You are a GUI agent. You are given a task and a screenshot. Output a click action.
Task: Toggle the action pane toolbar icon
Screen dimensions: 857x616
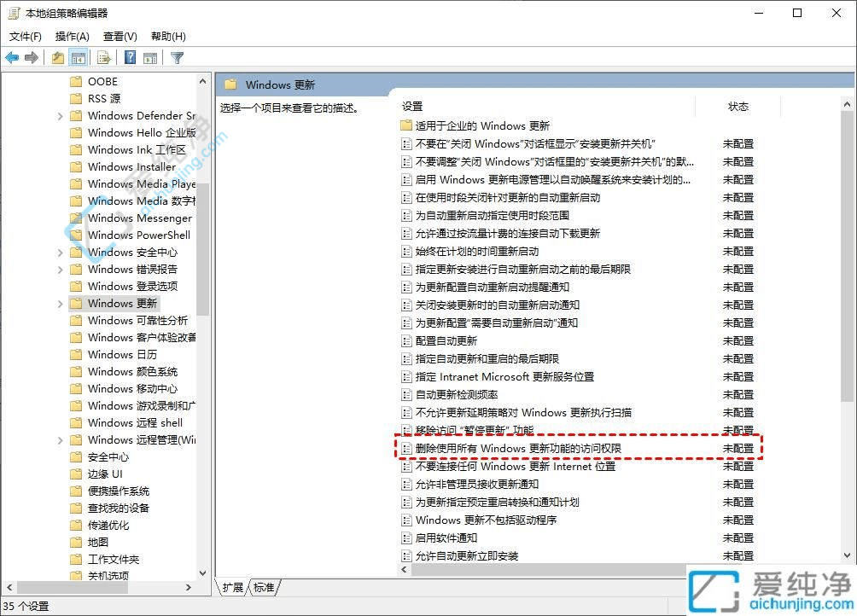(152, 57)
